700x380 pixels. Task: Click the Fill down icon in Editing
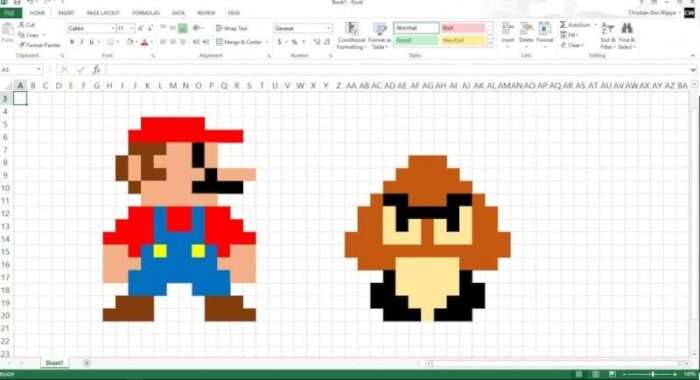pyautogui.click(x=563, y=35)
